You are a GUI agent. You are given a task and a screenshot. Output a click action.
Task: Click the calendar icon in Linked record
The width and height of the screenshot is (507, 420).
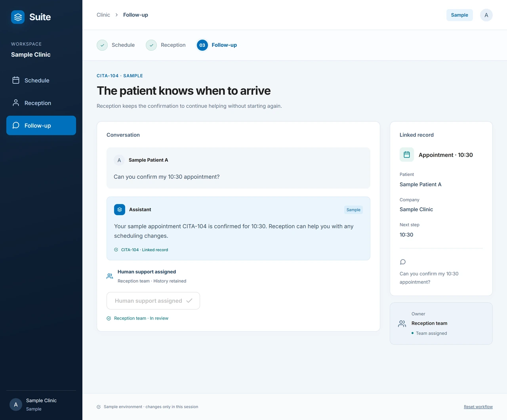point(407,155)
